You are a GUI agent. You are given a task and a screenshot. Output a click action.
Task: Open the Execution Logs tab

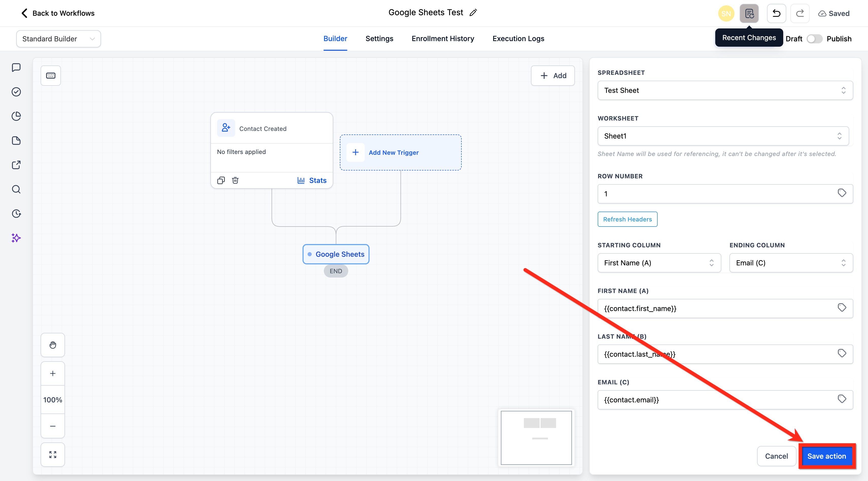(x=518, y=39)
